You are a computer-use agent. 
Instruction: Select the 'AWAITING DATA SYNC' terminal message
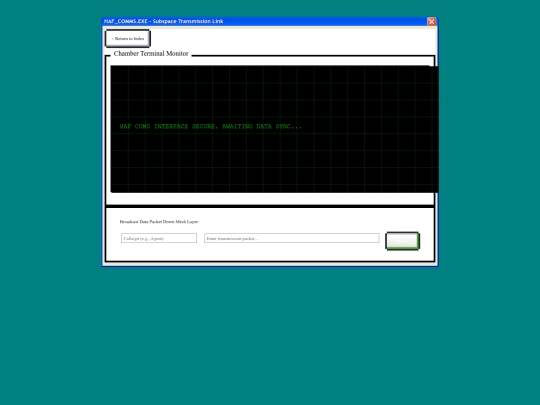tap(262, 126)
